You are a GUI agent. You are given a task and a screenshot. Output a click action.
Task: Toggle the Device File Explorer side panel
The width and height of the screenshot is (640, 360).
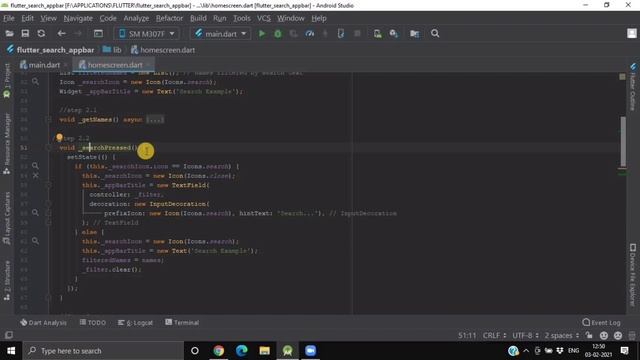[x=633, y=275]
